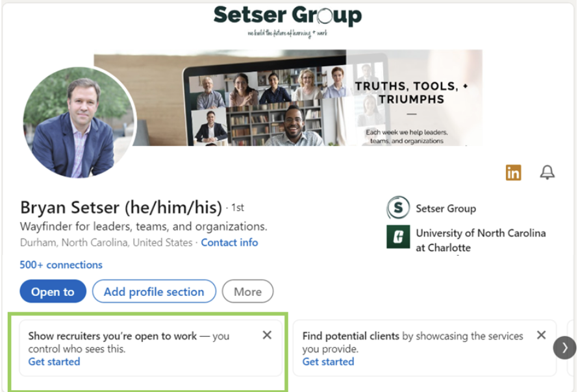Click the Bryan Setser profile name heading
This screenshot has width=578, height=392.
pyautogui.click(x=121, y=207)
